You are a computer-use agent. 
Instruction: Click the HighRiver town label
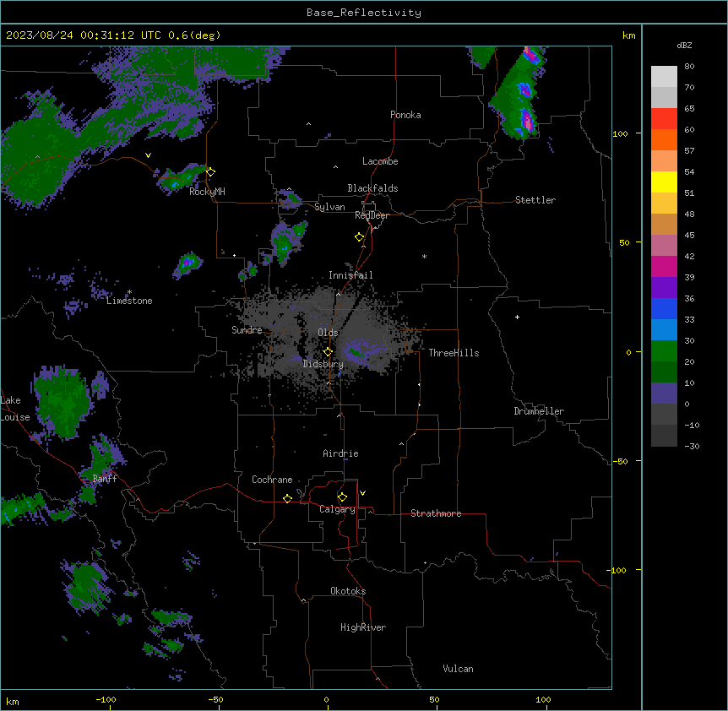click(x=363, y=627)
